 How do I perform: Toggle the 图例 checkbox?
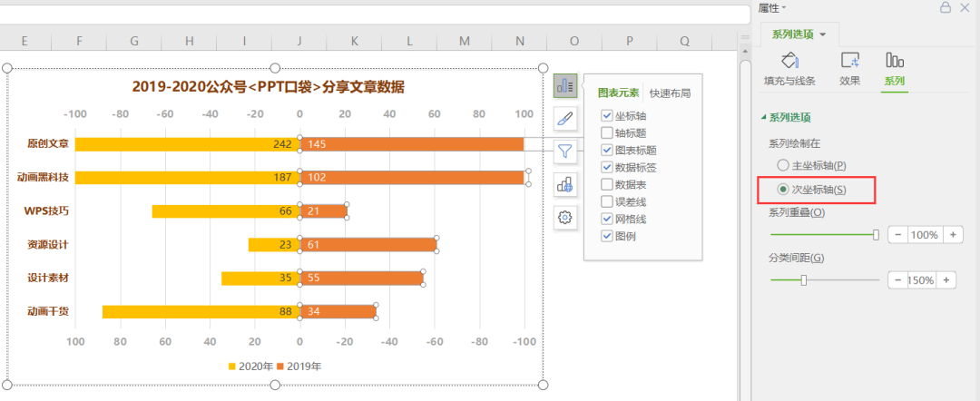click(606, 236)
